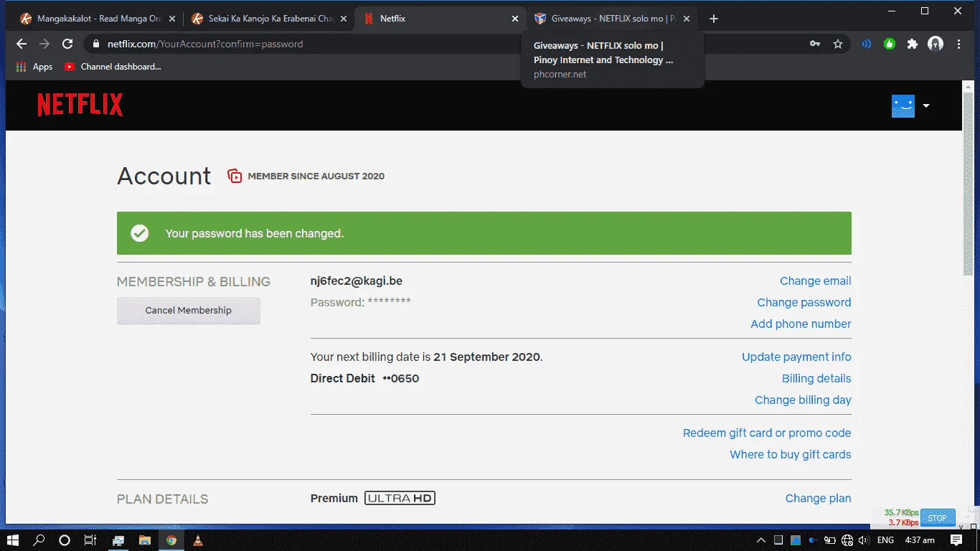Reload the Netflix page
This screenshot has height=551, width=980.
(67, 44)
